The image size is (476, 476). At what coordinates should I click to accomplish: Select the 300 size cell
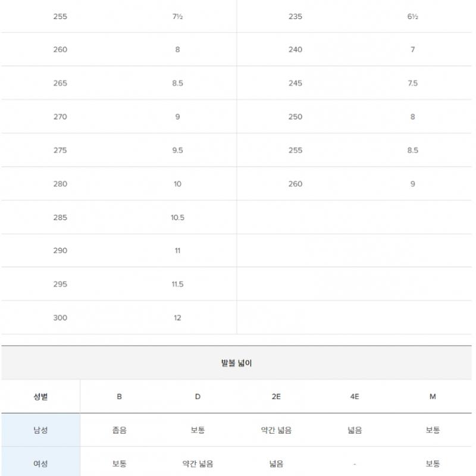(x=60, y=318)
